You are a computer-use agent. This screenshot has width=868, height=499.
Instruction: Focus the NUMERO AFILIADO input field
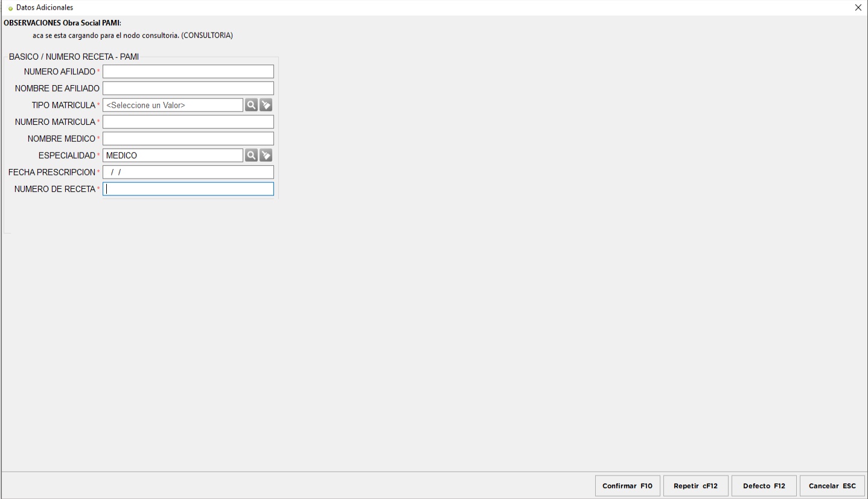[x=188, y=72]
